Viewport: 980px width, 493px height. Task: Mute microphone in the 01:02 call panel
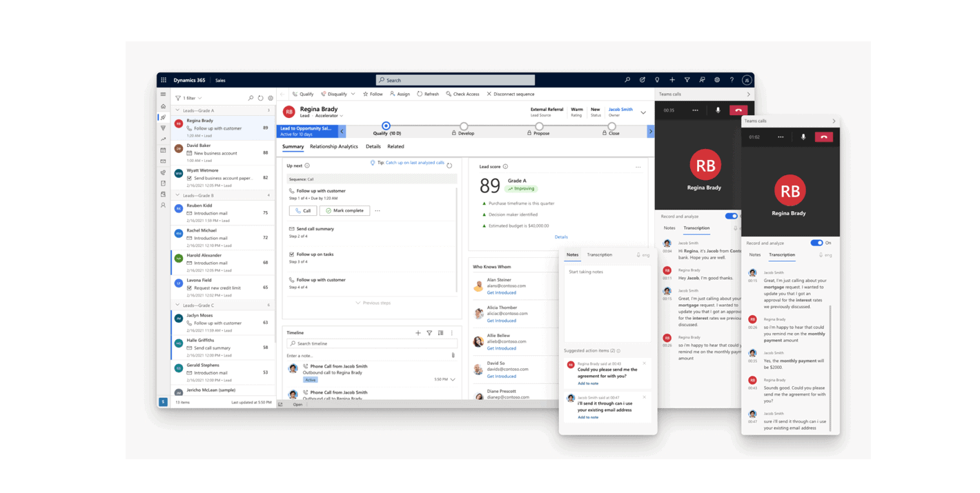pyautogui.click(x=803, y=137)
